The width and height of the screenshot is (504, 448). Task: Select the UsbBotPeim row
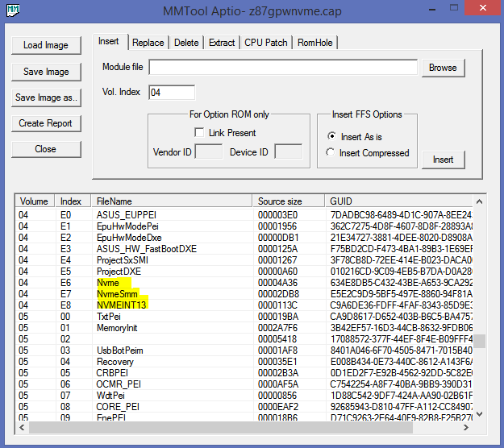pos(244,351)
